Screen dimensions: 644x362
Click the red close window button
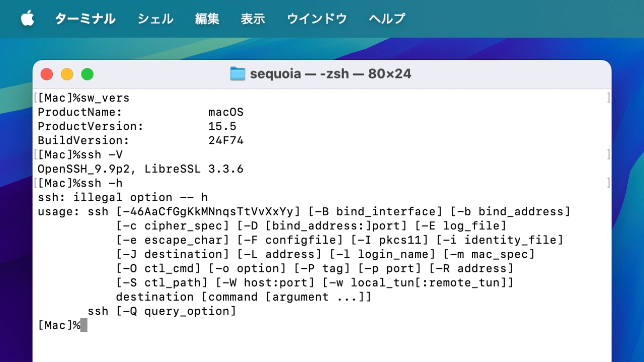point(47,74)
